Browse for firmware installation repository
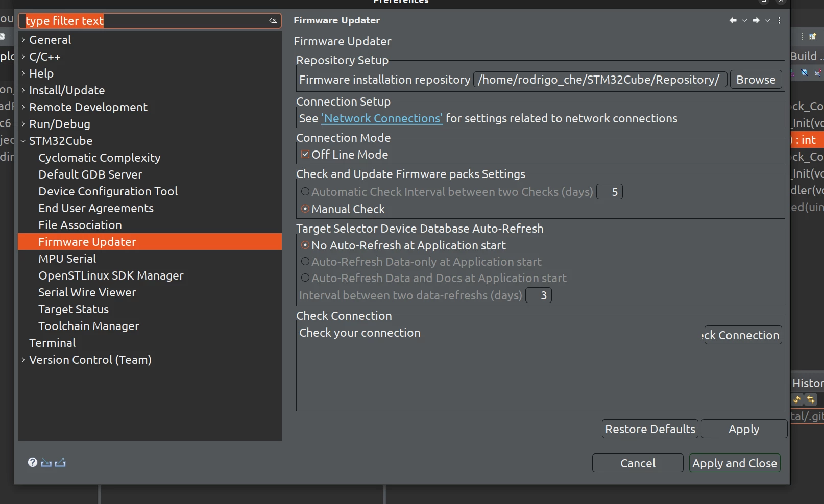 (756, 80)
